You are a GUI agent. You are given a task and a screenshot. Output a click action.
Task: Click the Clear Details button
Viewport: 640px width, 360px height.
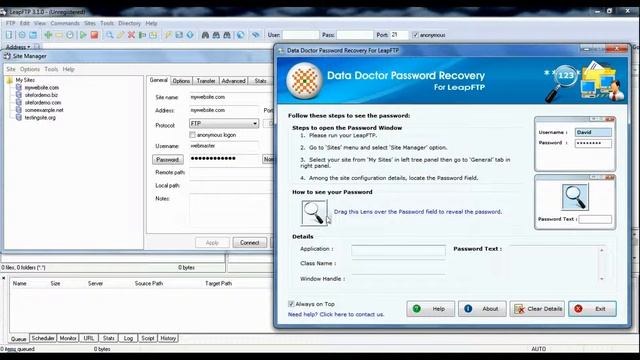click(x=537, y=309)
